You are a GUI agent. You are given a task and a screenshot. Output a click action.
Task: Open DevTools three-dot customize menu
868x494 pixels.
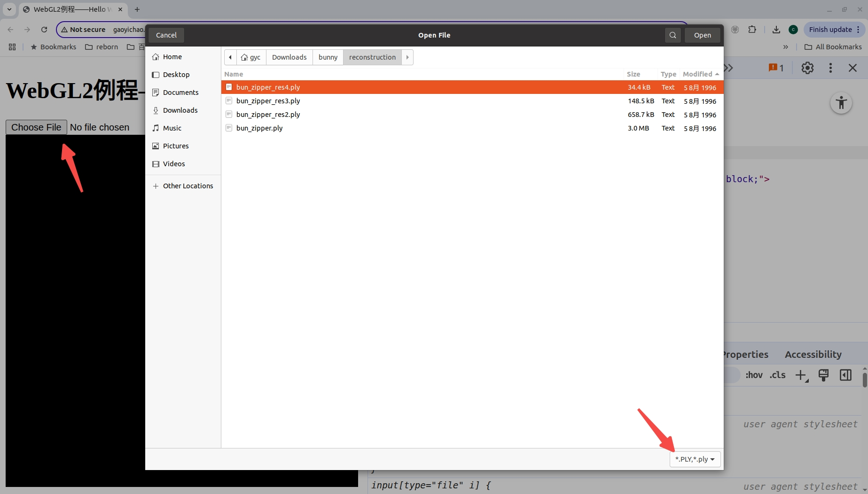[830, 68]
